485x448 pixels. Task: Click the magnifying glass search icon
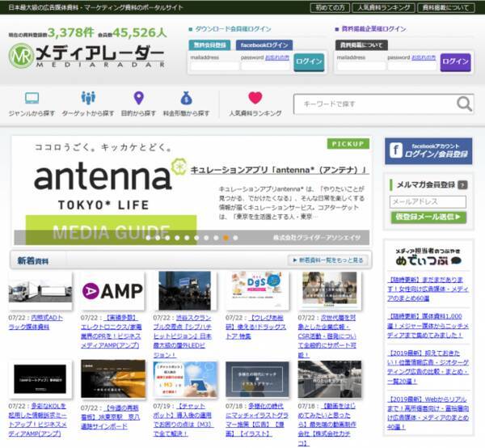pos(464,104)
